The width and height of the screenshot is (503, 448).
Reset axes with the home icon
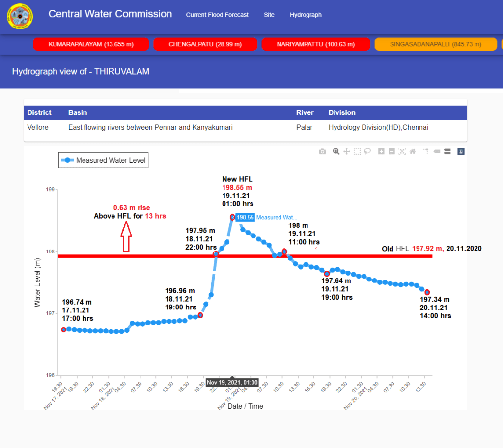[x=413, y=151]
